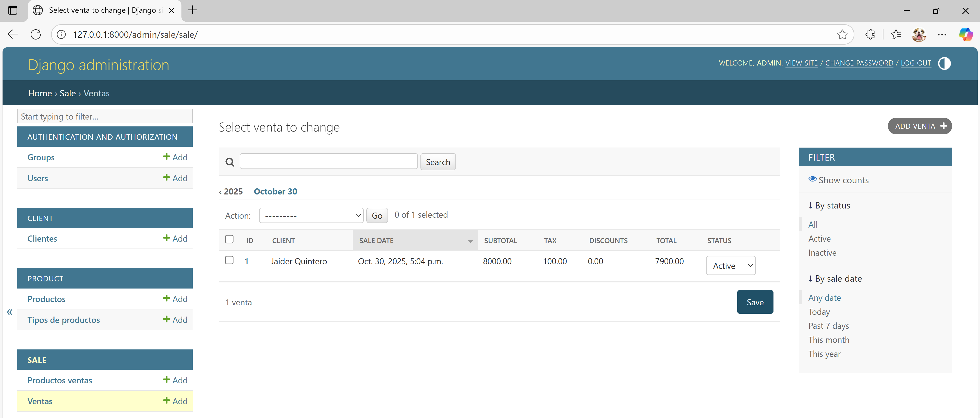
Task: Click the ADD VENTA button
Action: pos(919,126)
